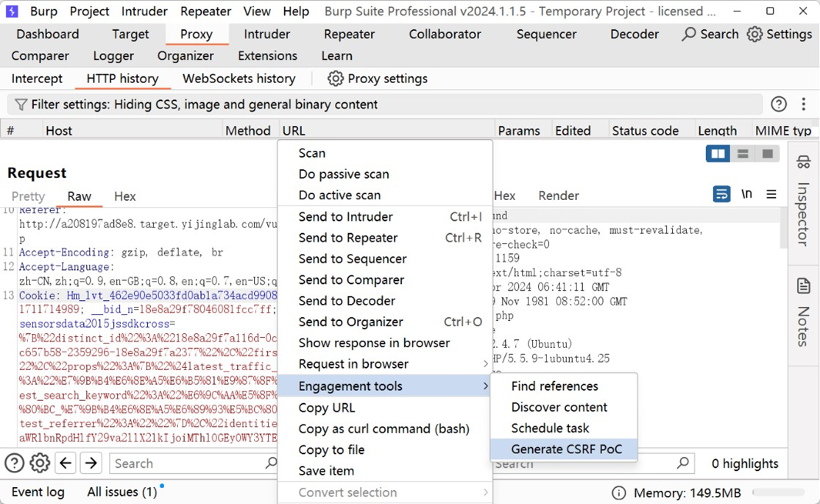Select Send to Intruder
The height and width of the screenshot is (504, 820).
[x=385, y=216]
